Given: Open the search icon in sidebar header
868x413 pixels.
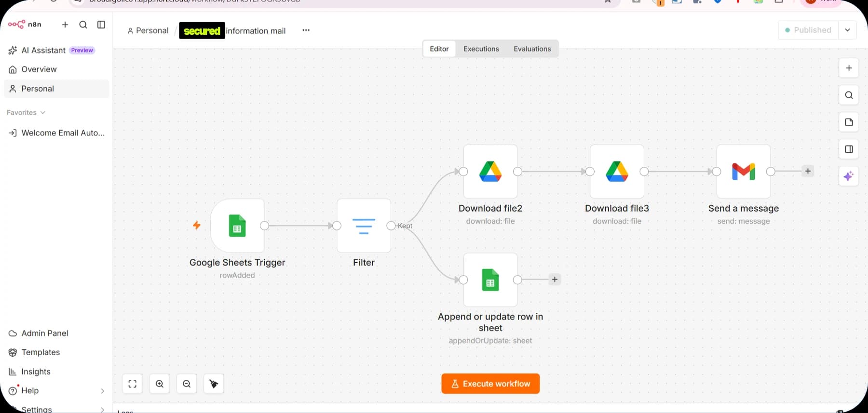Looking at the screenshot, I should (x=83, y=25).
